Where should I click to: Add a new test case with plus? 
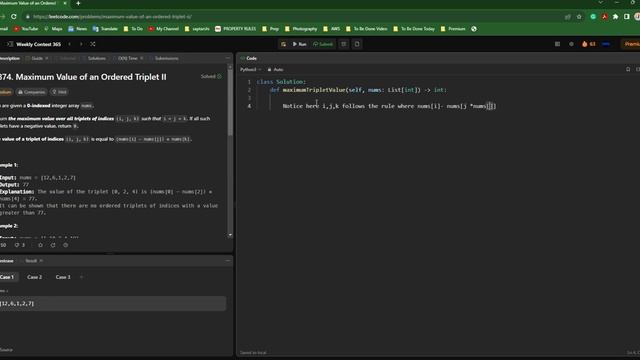pyautogui.click(x=81, y=277)
